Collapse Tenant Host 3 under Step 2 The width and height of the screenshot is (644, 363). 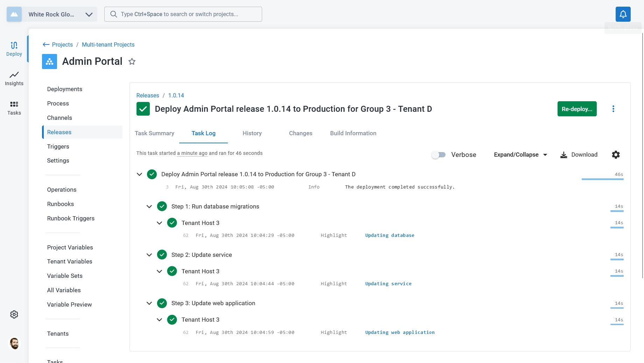click(x=159, y=271)
